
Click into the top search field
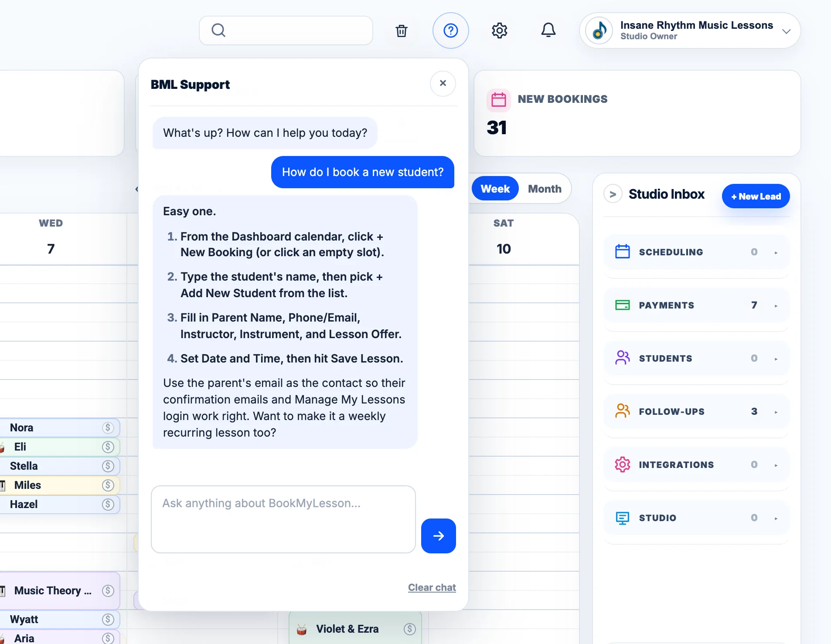point(286,31)
